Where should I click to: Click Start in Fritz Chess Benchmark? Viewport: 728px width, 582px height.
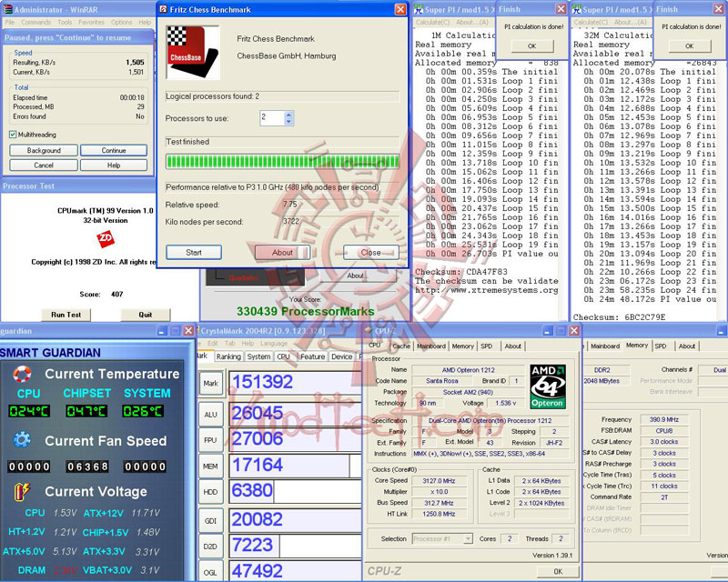pos(194,253)
